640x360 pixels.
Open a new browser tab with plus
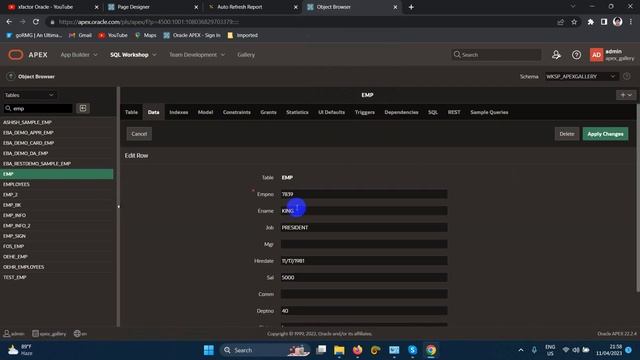pos(411,7)
